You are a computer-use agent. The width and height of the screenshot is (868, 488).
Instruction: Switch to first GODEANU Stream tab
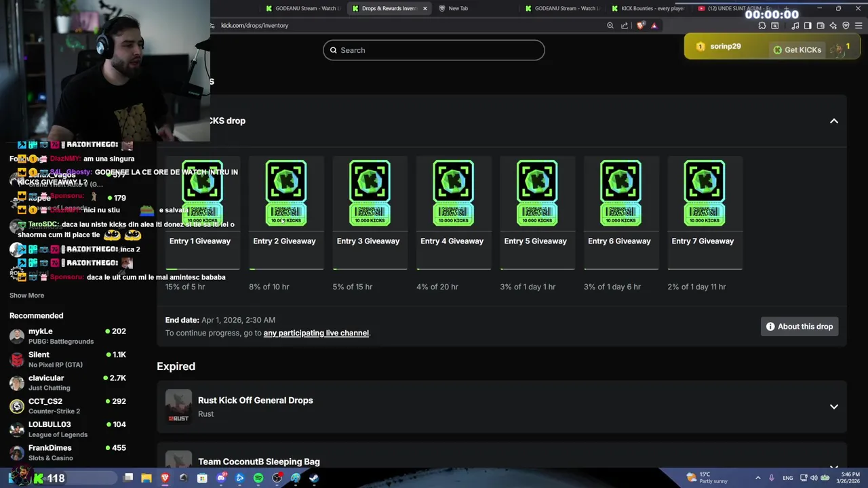(x=302, y=8)
